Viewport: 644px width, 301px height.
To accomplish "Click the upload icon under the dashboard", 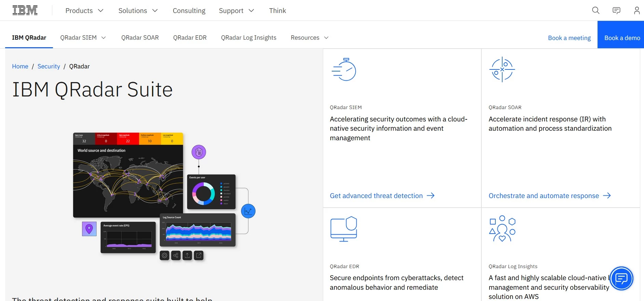I will (x=187, y=256).
